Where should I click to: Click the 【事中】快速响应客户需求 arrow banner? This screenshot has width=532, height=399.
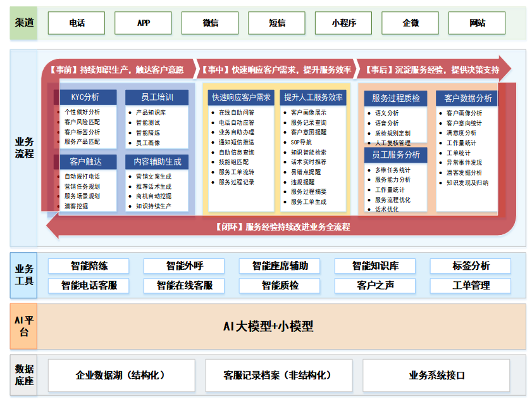(x=276, y=70)
